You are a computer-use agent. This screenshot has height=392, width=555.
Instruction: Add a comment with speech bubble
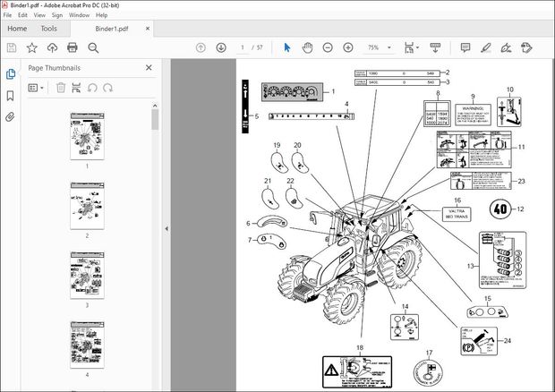465,47
